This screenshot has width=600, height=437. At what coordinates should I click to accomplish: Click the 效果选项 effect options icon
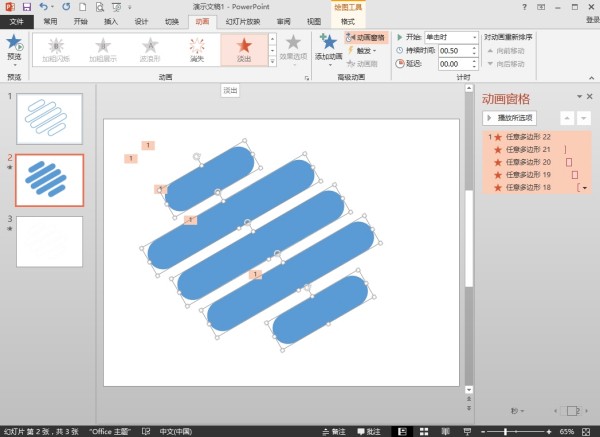[293, 47]
